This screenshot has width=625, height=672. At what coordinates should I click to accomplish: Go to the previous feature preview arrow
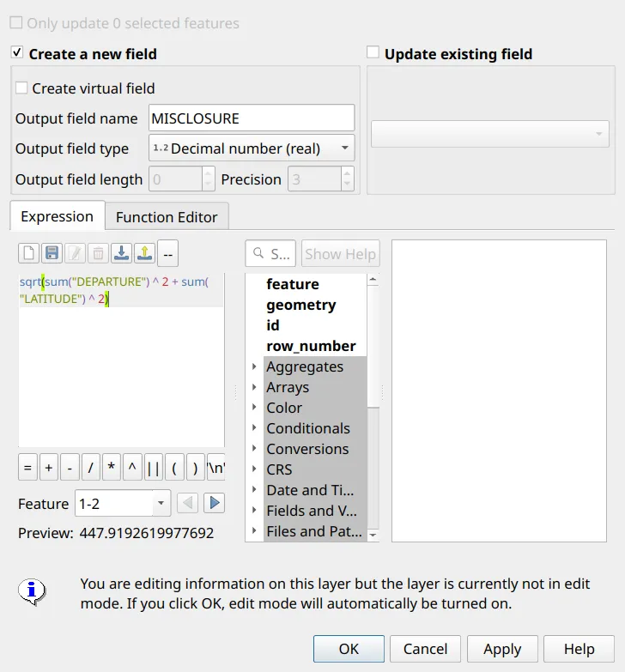coord(187,503)
